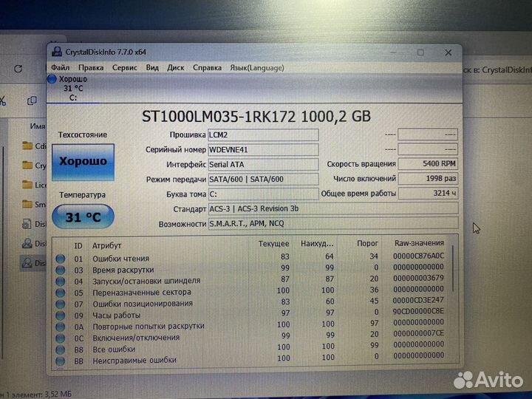The height and width of the screenshot is (399, 532).
Task: Click the status circle for Время раскрутки
Action: pyautogui.click(x=61, y=270)
